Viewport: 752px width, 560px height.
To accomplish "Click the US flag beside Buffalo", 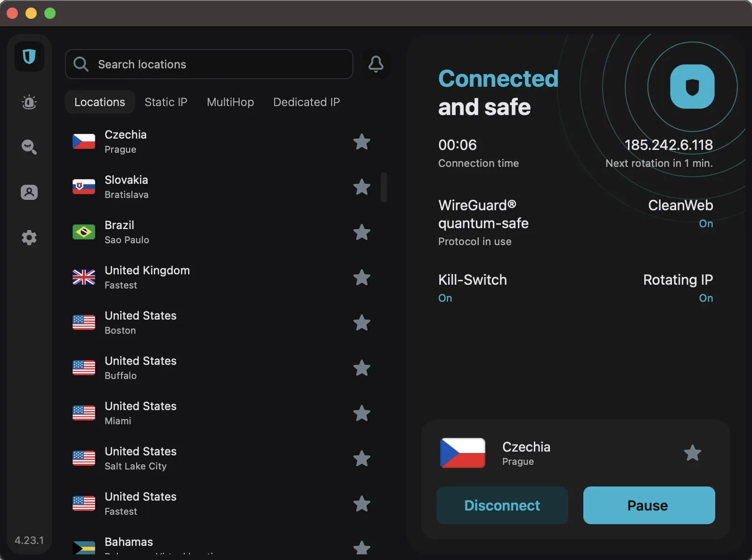I will click(84, 368).
